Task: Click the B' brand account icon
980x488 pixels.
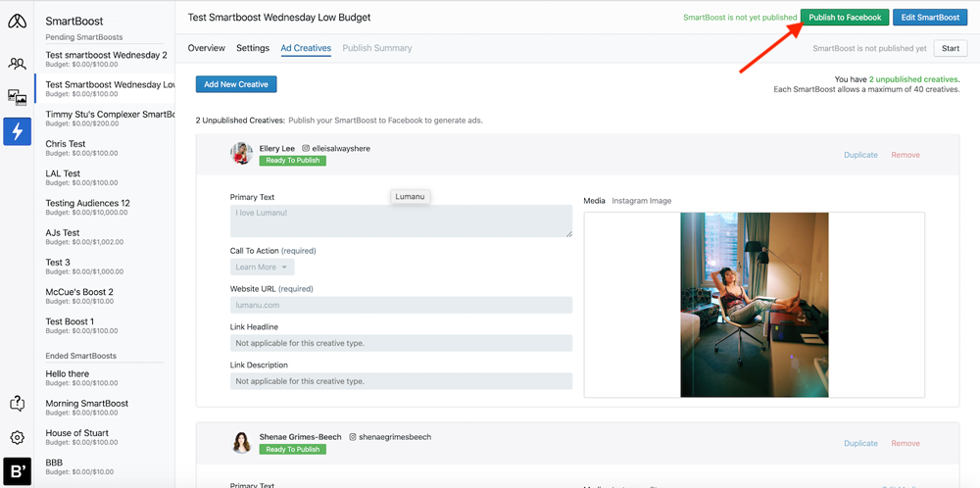Action: pyautogui.click(x=17, y=471)
